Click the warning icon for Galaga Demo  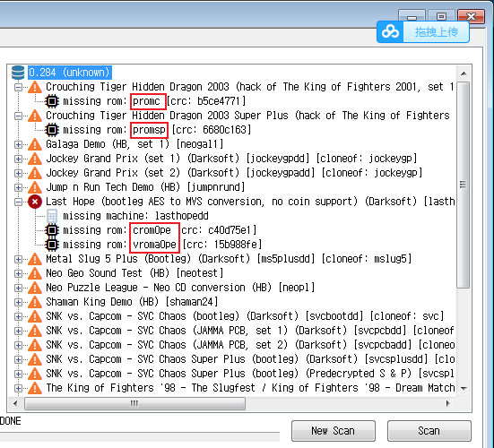point(35,144)
